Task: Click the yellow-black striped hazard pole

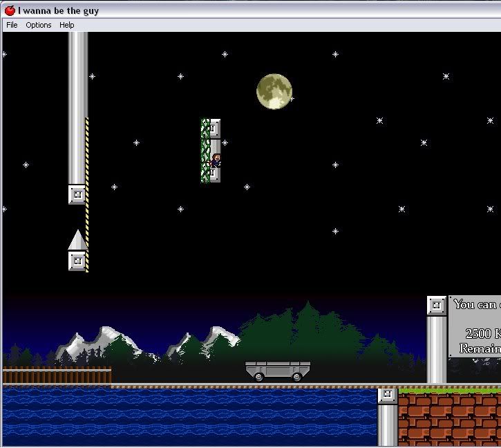Action: pyautogui.click(x=86, y=194)
